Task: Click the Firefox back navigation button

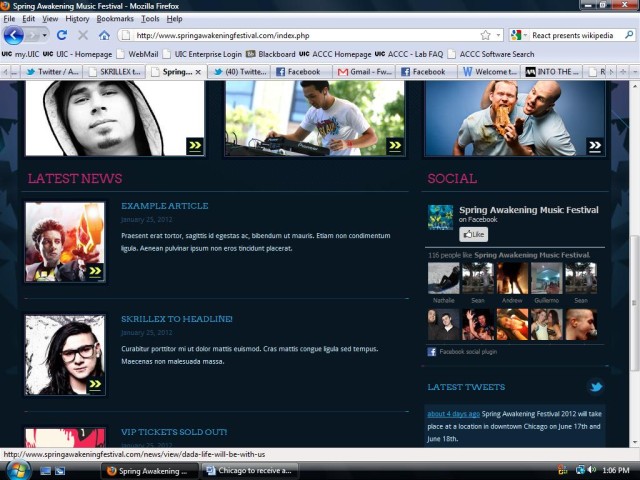Action: click(x=14, y=35)
